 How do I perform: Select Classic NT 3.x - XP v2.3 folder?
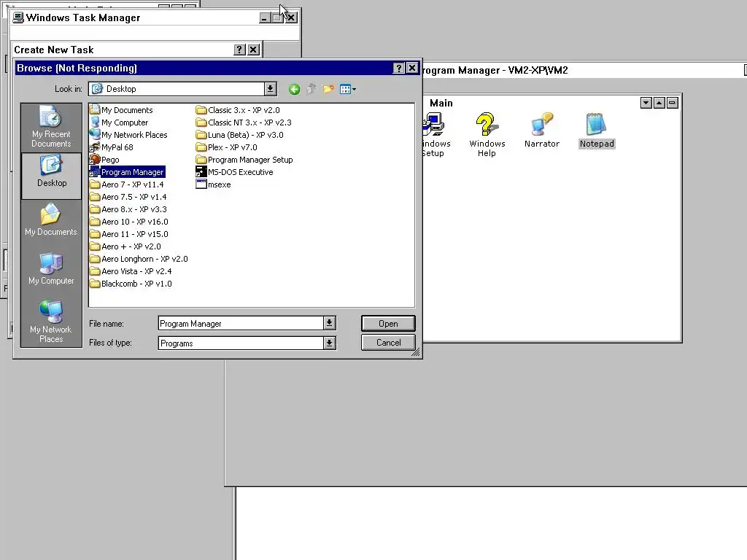click(x=244, y=122)
